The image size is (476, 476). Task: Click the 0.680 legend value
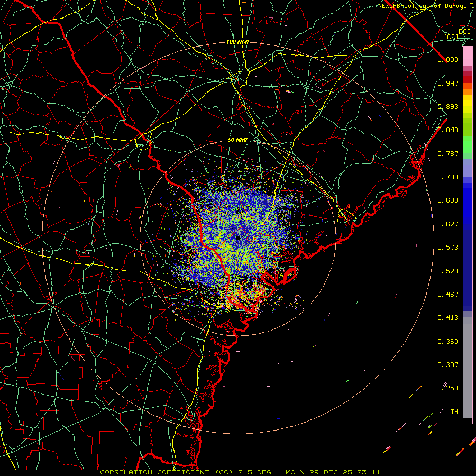pos(448,200)
